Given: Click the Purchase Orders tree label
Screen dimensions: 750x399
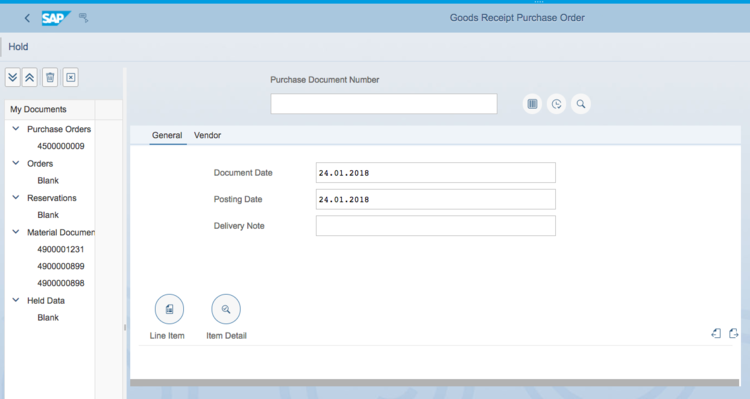Looking at the screenshot, I should point(59,129).
